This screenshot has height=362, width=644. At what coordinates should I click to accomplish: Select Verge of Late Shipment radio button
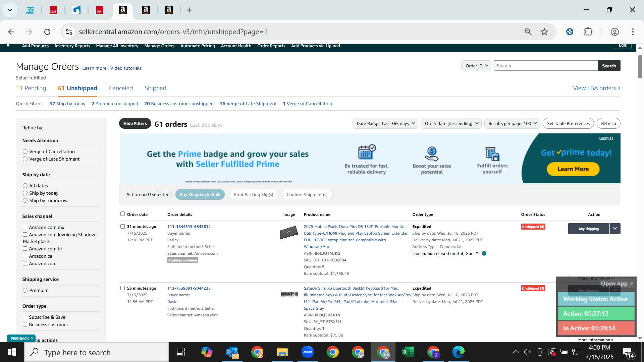tap(25, 159)
